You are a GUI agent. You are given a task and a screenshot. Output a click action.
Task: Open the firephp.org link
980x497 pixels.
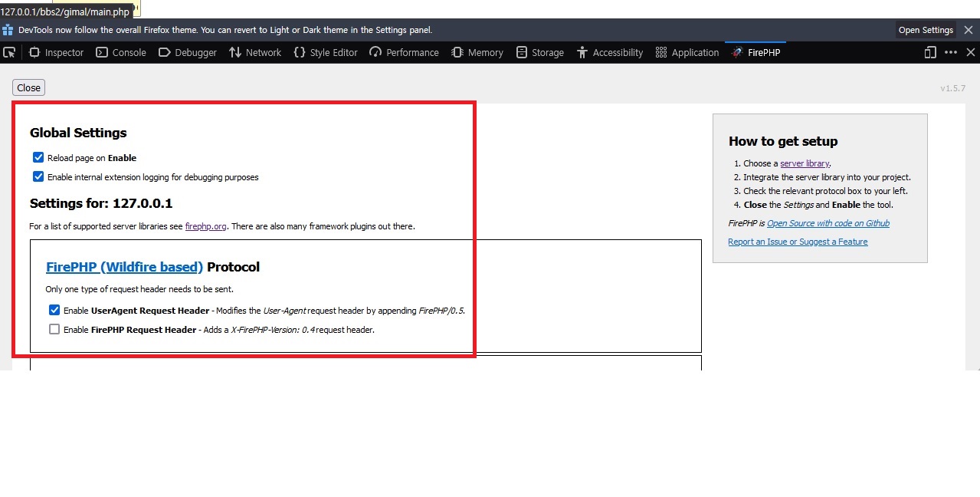pyautogui.click(x=206, y=226)
